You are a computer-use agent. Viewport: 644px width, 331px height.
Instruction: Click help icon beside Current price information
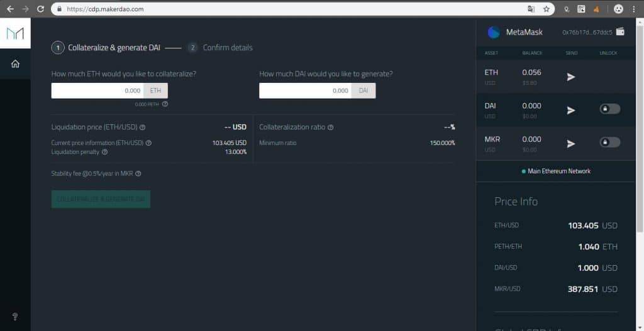coord(148,143)
